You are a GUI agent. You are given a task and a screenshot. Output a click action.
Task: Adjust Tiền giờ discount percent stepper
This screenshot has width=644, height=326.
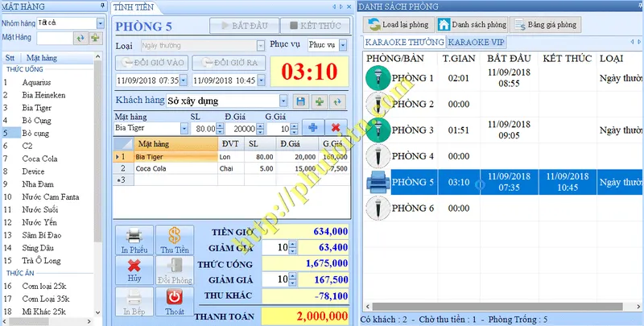click(292, 248)
